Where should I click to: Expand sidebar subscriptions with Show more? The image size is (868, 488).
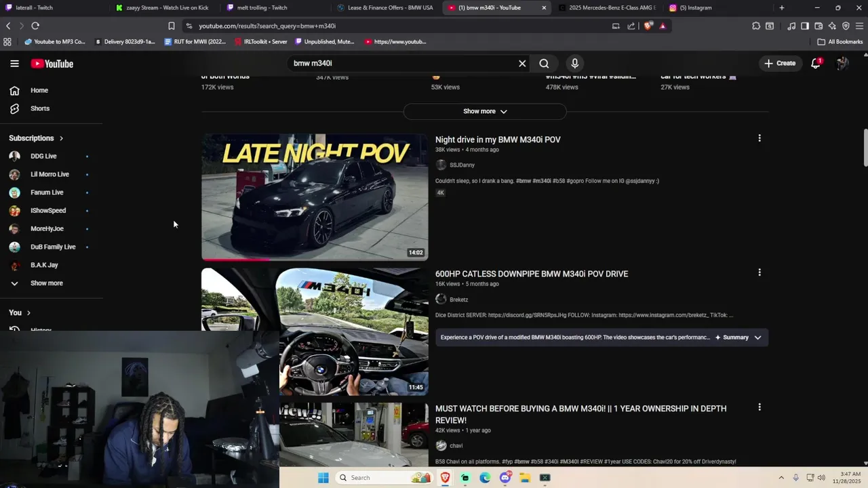coord(46,283)
